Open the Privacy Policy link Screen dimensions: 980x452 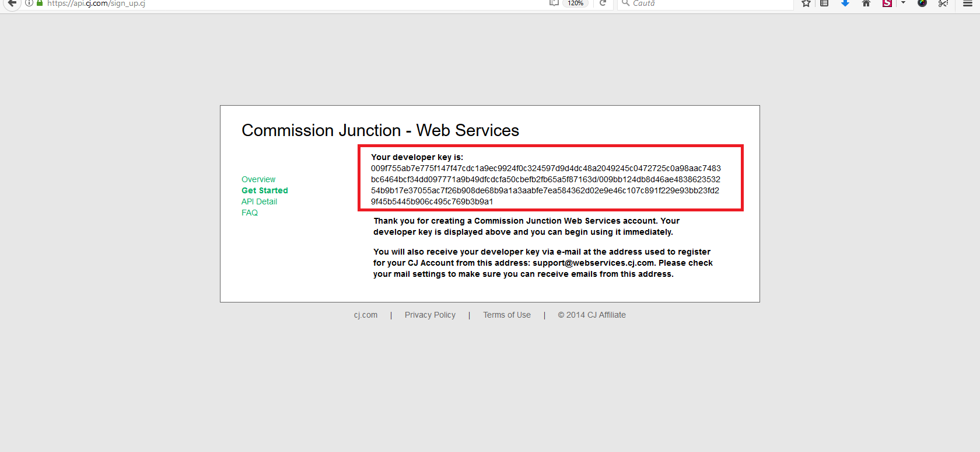pyautogui.click(x=430, y=315)
